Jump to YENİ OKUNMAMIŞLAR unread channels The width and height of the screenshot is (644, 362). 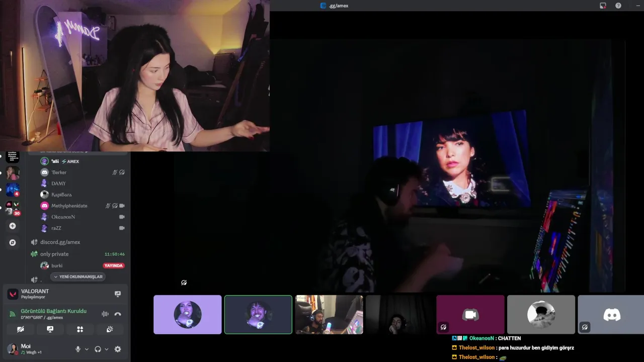tap(78, 277)
